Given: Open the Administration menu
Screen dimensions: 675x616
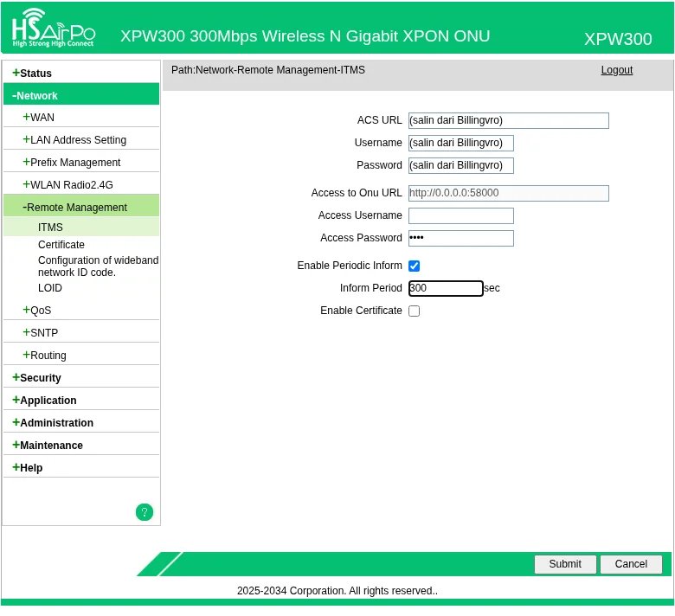Looking at the screenshot, I should pos(81,422).
